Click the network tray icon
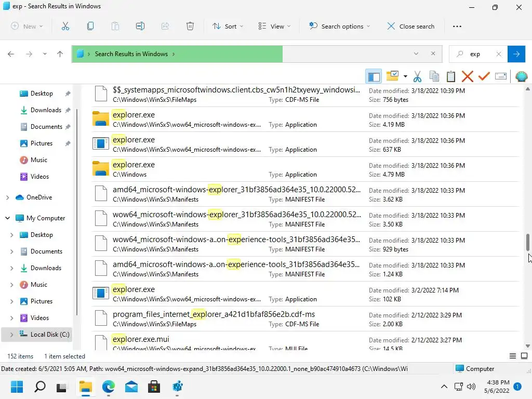 pos(458,387)
